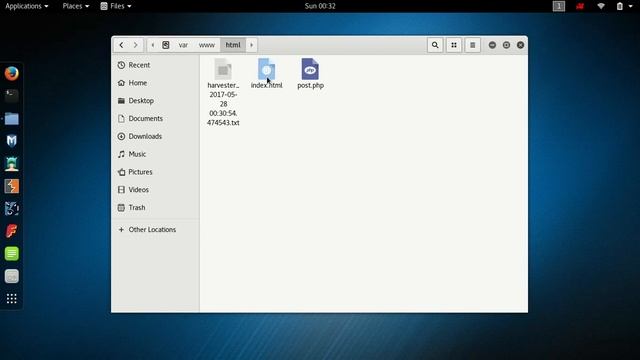Image resolution: width=640 pixels, height=360 pixels.
Task: Navigate to the www path segment
Action: (207, 45)
